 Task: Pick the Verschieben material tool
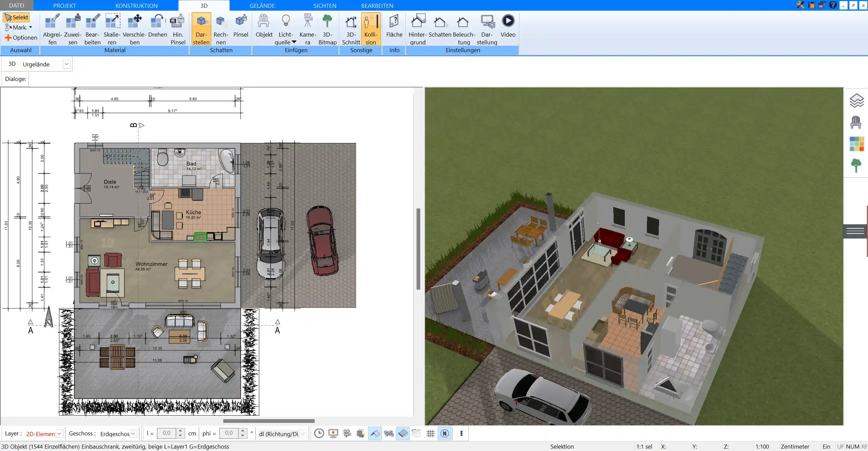(135, 29)
